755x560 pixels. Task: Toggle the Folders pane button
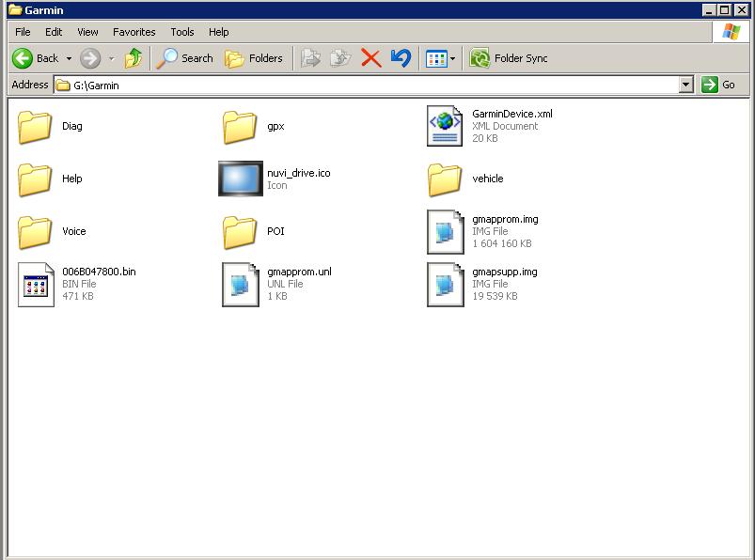254,58
